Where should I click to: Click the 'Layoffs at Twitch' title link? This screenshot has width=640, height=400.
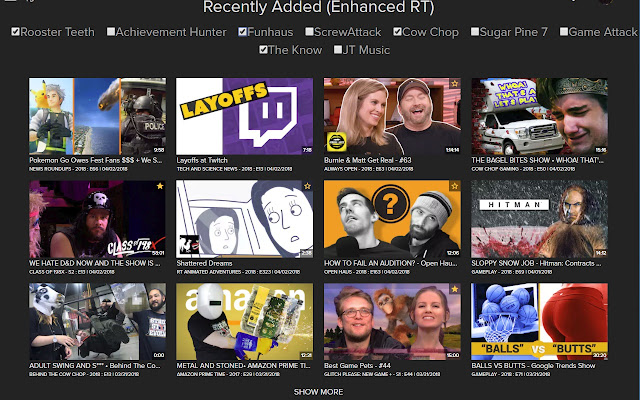click(x=202, y=160)
